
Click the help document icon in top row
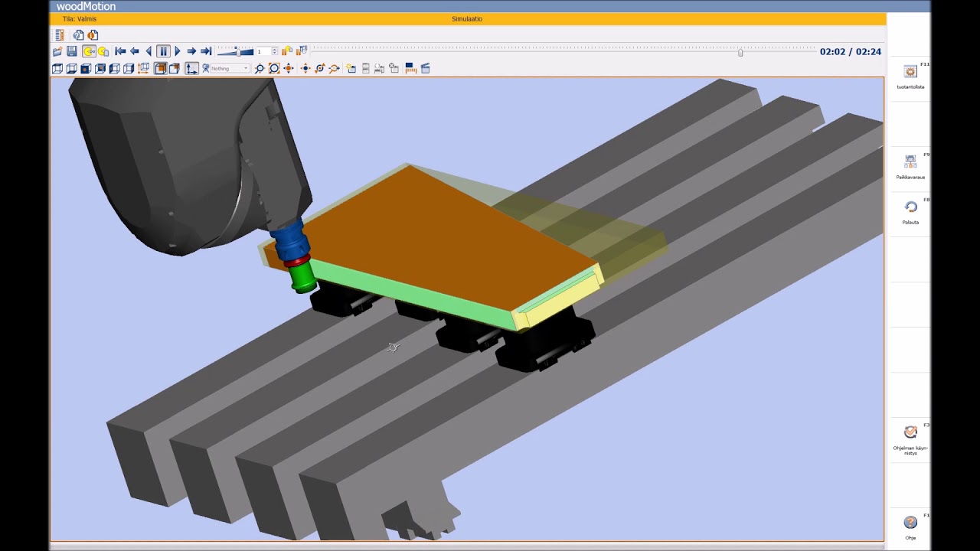tap(78, 35)
